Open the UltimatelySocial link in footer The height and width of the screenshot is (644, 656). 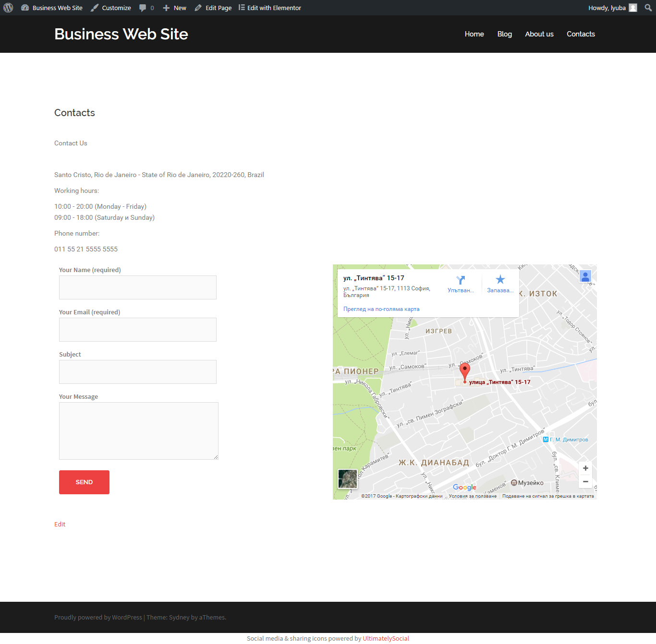point(386,638)
